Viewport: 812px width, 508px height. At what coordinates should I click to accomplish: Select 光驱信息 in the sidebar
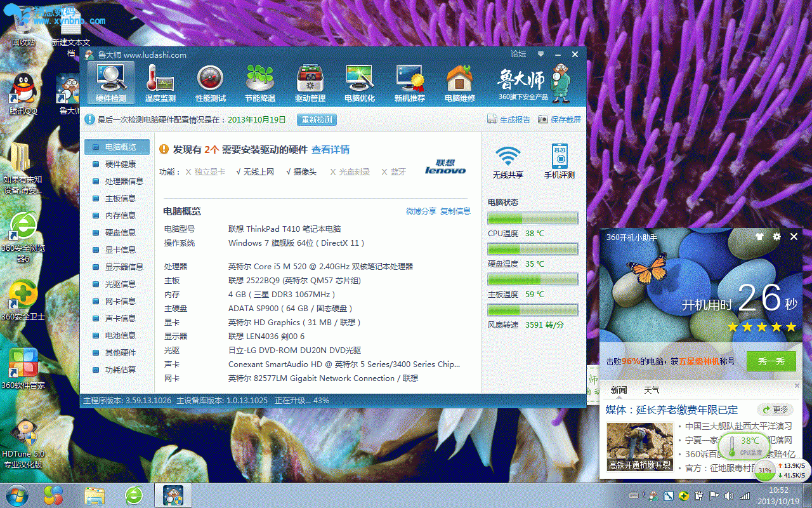coord(117,284)
